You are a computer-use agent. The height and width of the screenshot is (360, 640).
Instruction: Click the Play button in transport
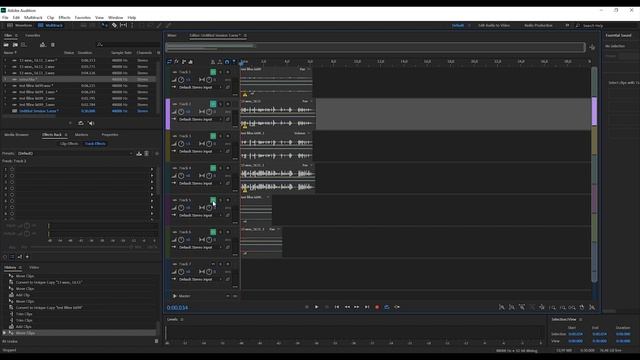click(316, 307)
